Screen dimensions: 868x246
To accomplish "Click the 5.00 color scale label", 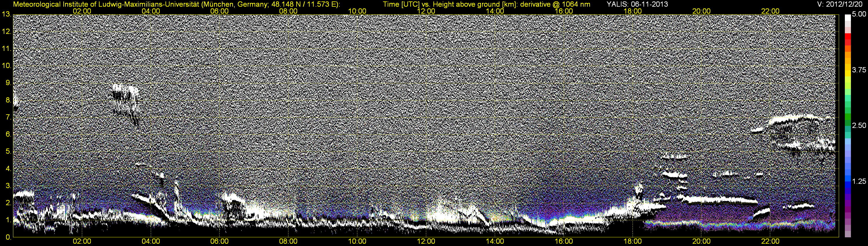I will pos(858,14).
